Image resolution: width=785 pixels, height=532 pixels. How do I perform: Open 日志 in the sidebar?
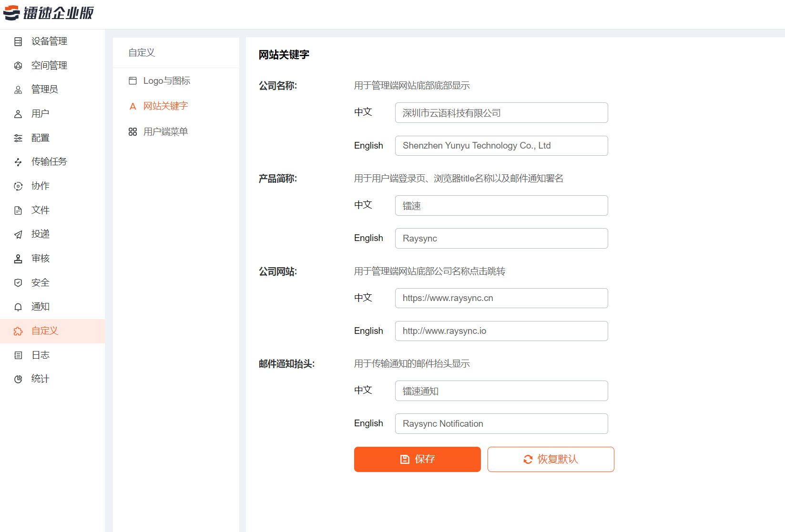[x=52, y=355]
